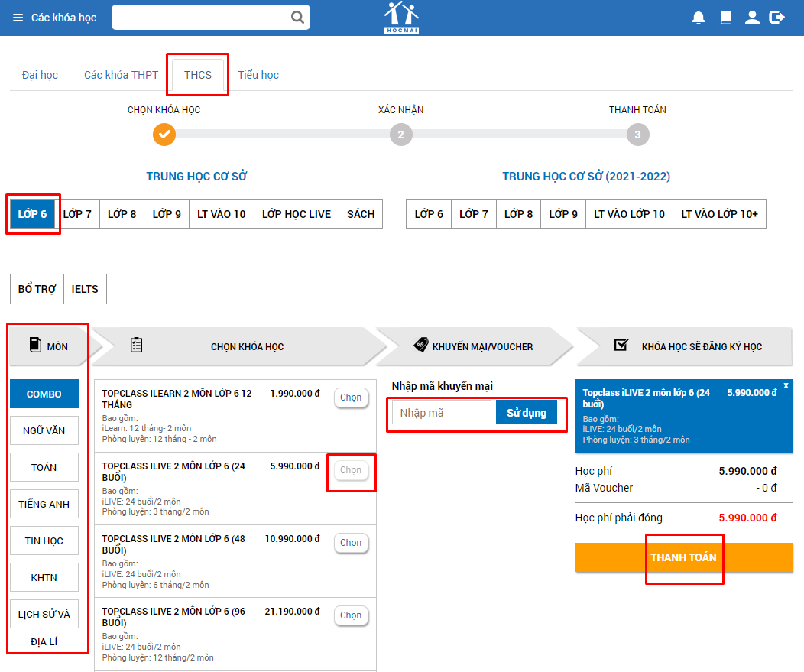The width and height of the screenshot is (804, 672).
Task: Click the voucher tag icon
Action: point(421,345)
